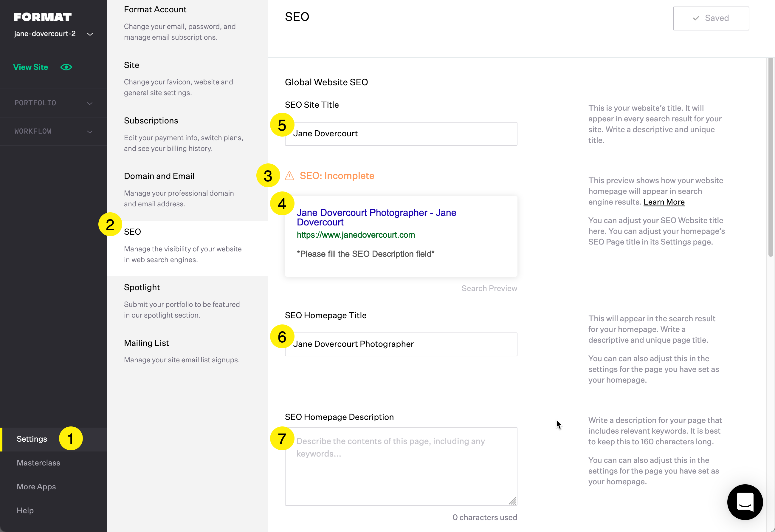Open the Spotlight settings section
Image resolution: width=775 pixels, height=532 pixels.
point(142,287)
